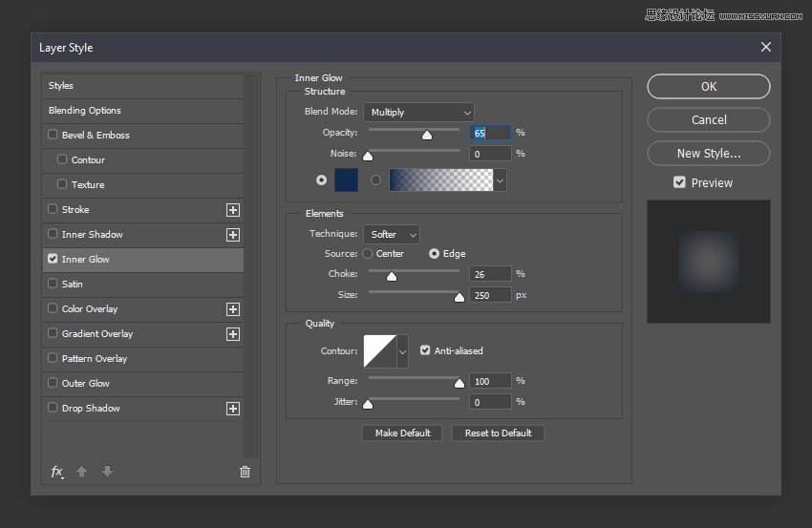Click the trash icon to delete effect
The width and height of the screenshot is (812, 528).
click(x=245, y=472)
